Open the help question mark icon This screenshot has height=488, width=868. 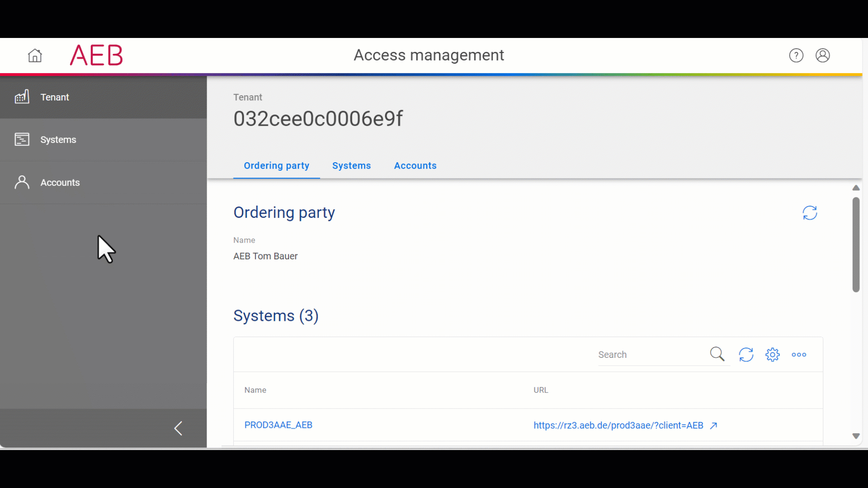pos(796,56)
